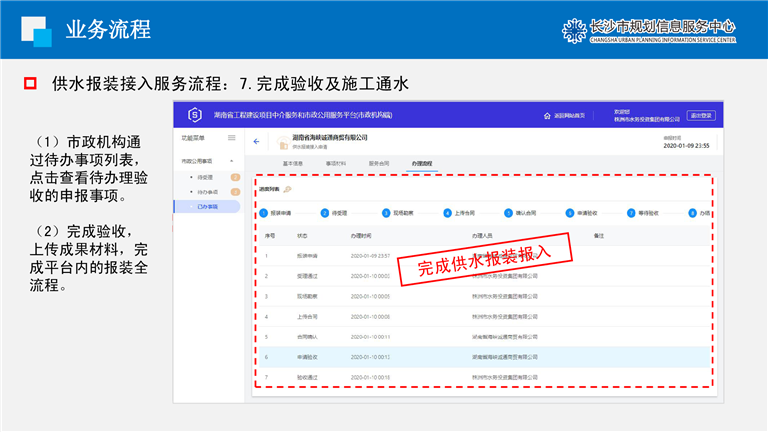Switch to the 事项材料 tab

pos(337,162)
